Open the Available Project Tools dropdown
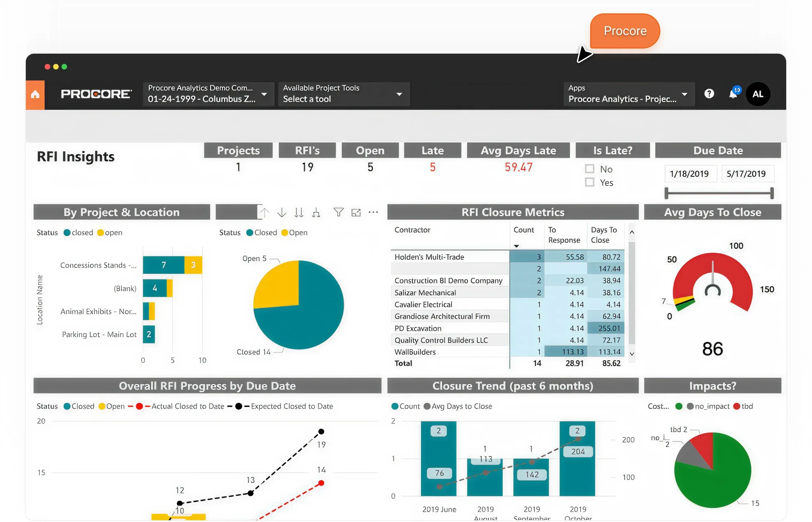 [344, 94]
